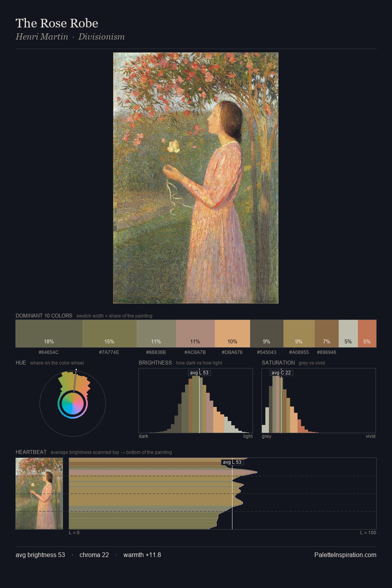
Task: Click the dark axis label
Action: click(x=143, y=436)
